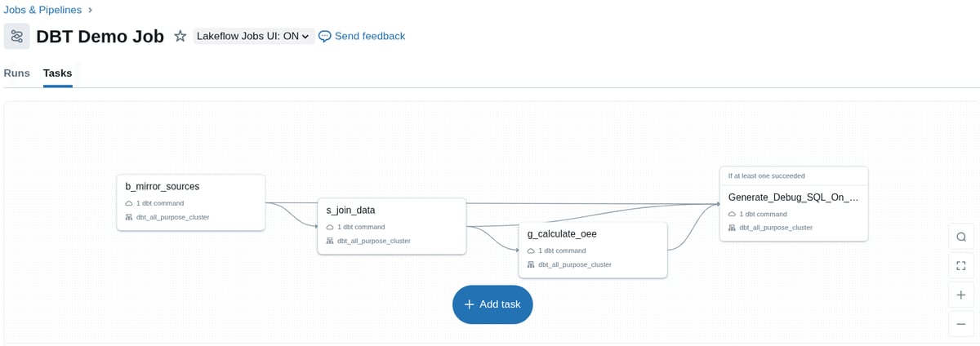The image size is (980, 346).
Task: Click the star icon to favorite the job
Action: pos(180,37)
